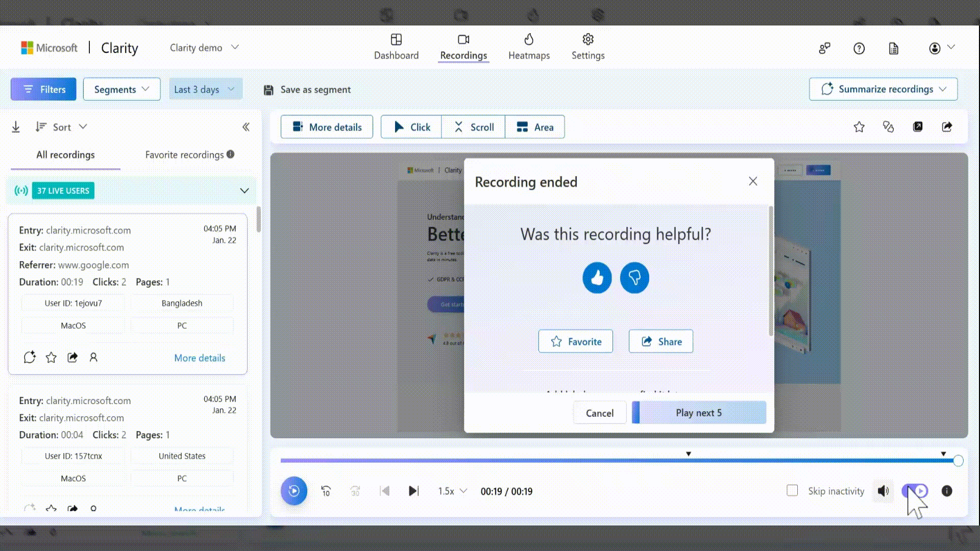Click Play next 5 button

[699, 412]
